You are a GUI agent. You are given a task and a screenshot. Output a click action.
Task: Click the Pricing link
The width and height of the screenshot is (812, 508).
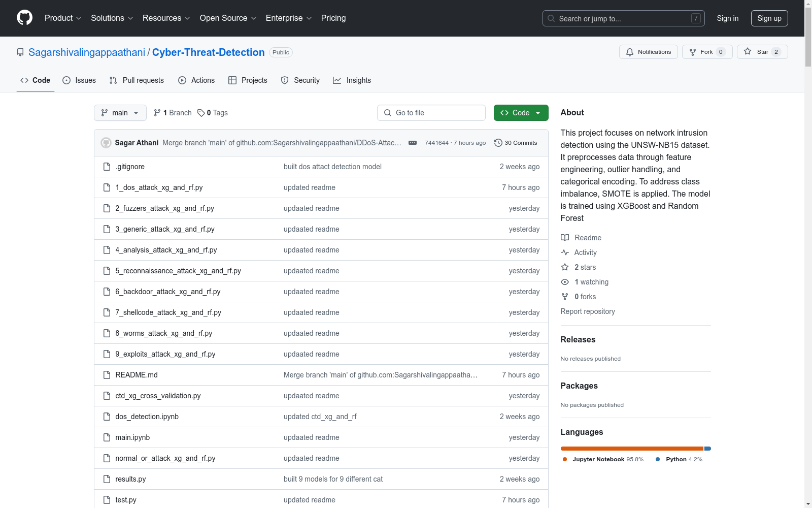pos(333,18)
